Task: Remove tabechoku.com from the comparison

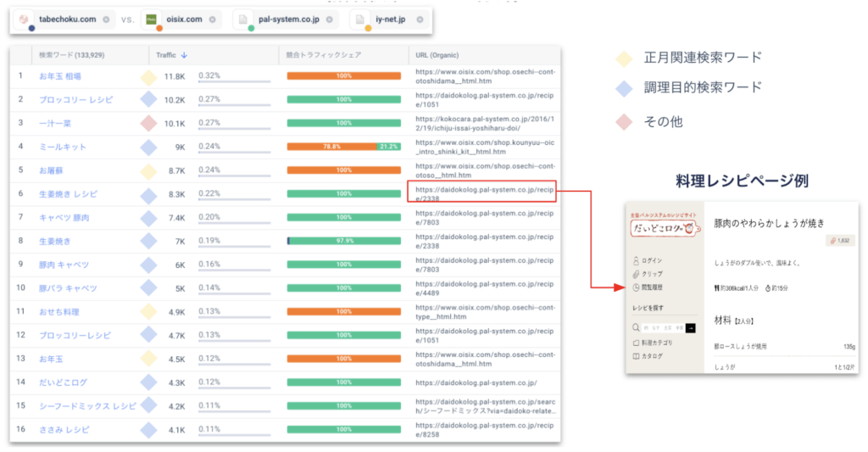Action: (x=105, y=19)
